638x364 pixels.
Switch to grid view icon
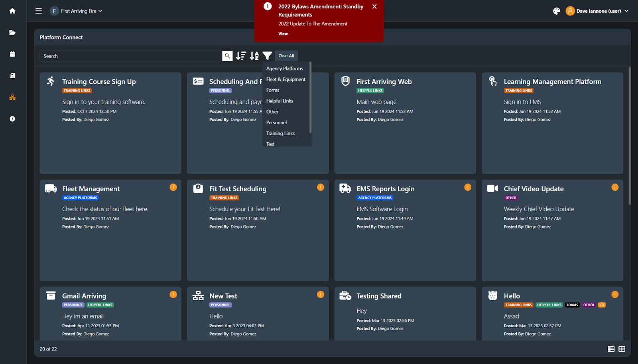[622, 349]
